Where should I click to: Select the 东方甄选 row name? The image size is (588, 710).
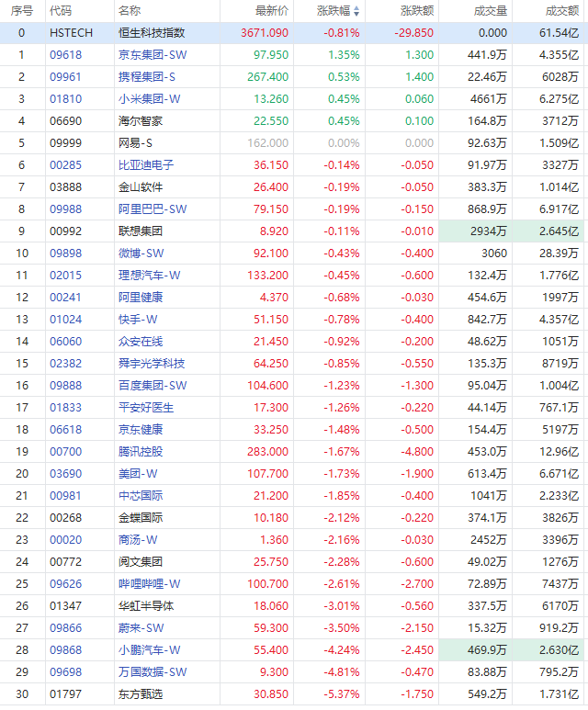click(x=141, y=694)
